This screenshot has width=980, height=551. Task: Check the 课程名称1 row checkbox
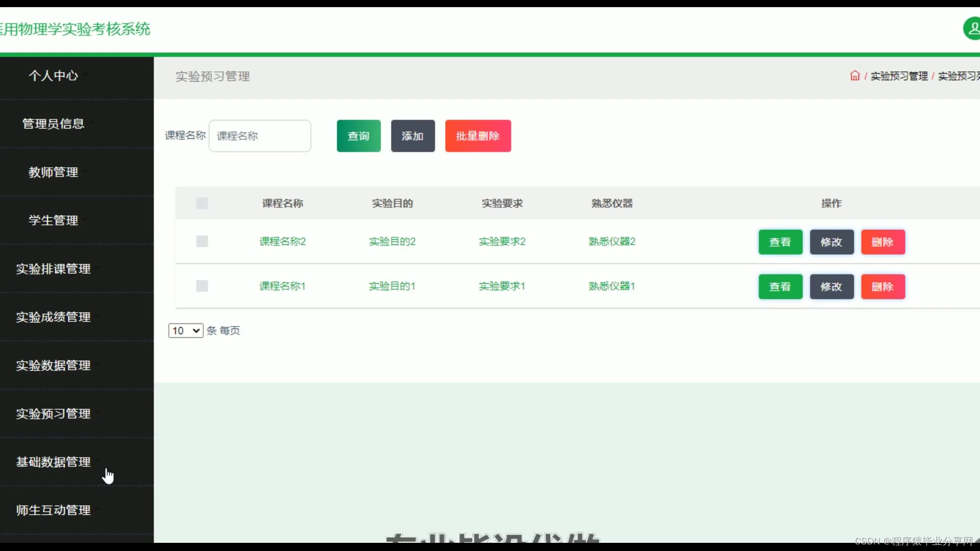[x=202, y=286]
